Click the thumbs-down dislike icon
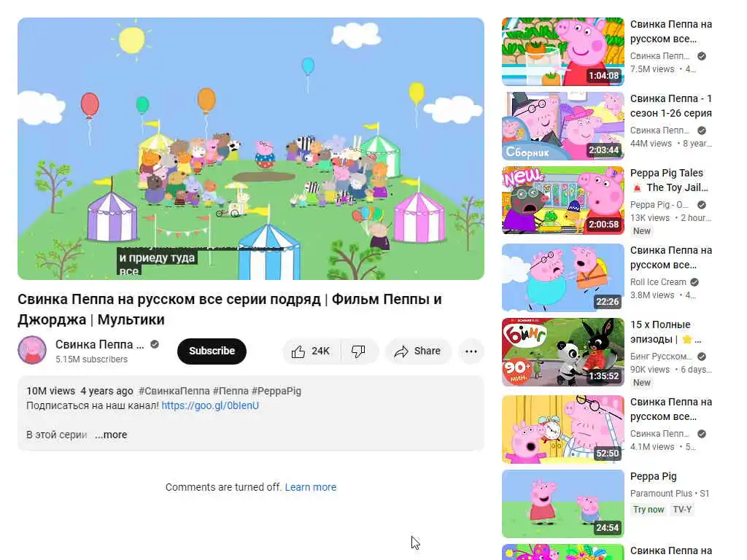The height and width of the screenshot is (560, 747). (358, 351)
